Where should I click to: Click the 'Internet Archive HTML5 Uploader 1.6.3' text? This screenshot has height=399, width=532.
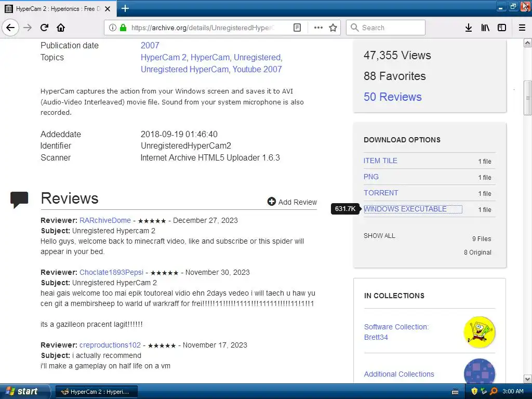pos(210,157)
